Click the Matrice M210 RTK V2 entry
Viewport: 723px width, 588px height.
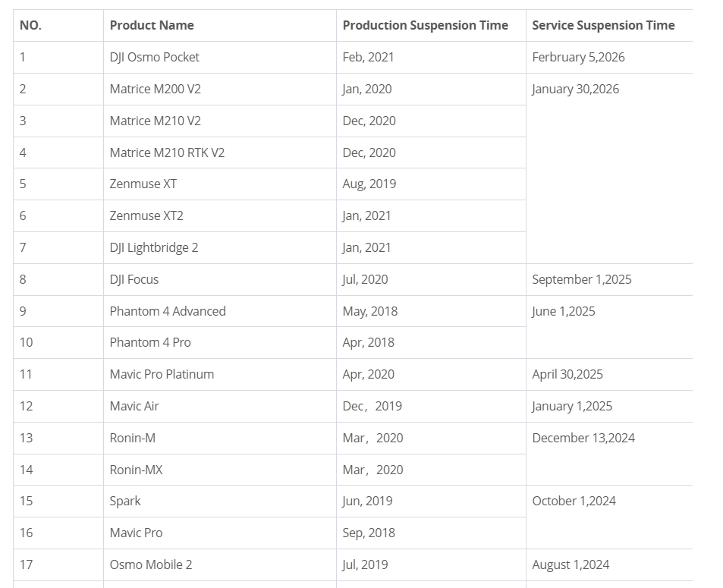[167, 153]
